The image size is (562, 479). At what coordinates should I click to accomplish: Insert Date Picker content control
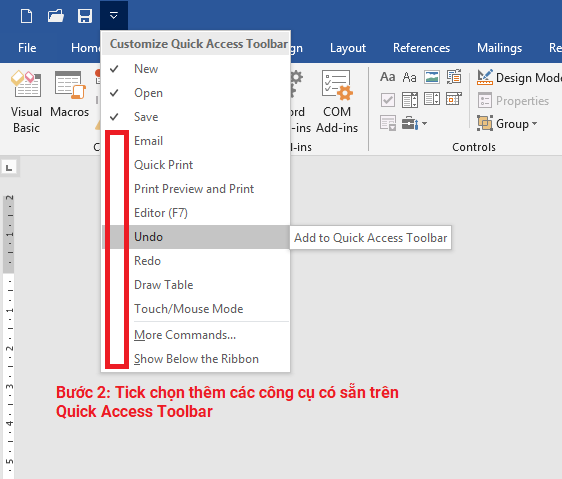tap(454, 99)
